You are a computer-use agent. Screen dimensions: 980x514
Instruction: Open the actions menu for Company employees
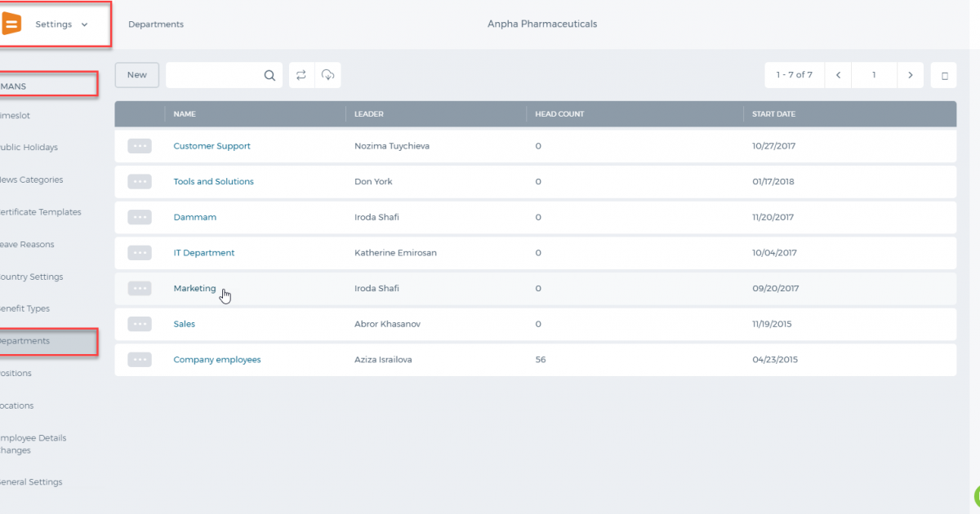(x=140, y=359)
